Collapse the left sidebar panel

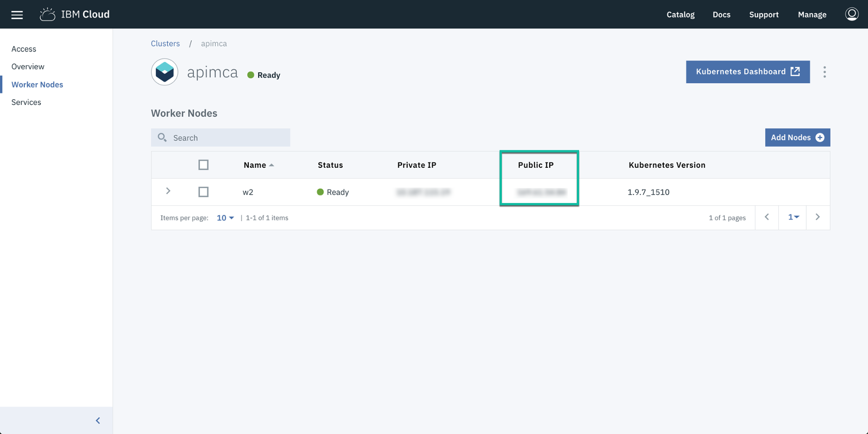coord(98,420)
